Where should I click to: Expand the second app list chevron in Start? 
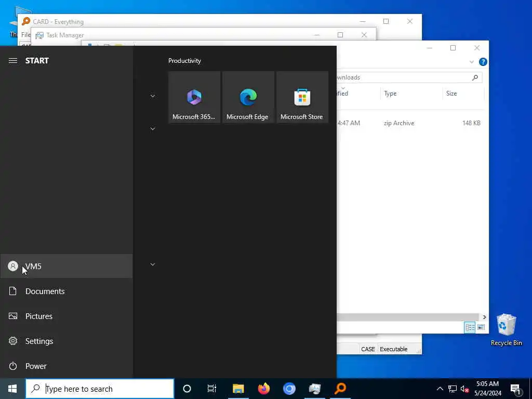(153, 129)
